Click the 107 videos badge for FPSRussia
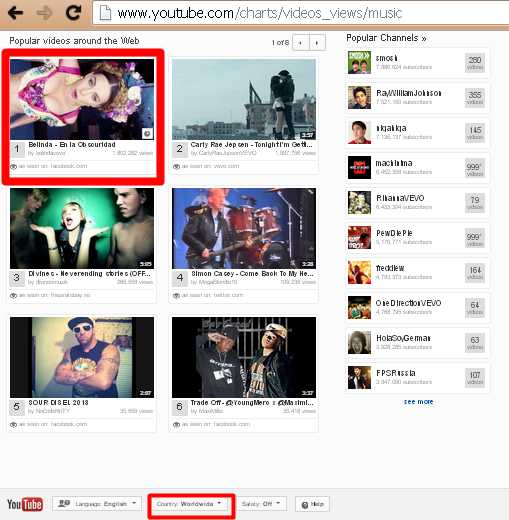Viewport: 509px width, 520px height. [x=475, y=377]
